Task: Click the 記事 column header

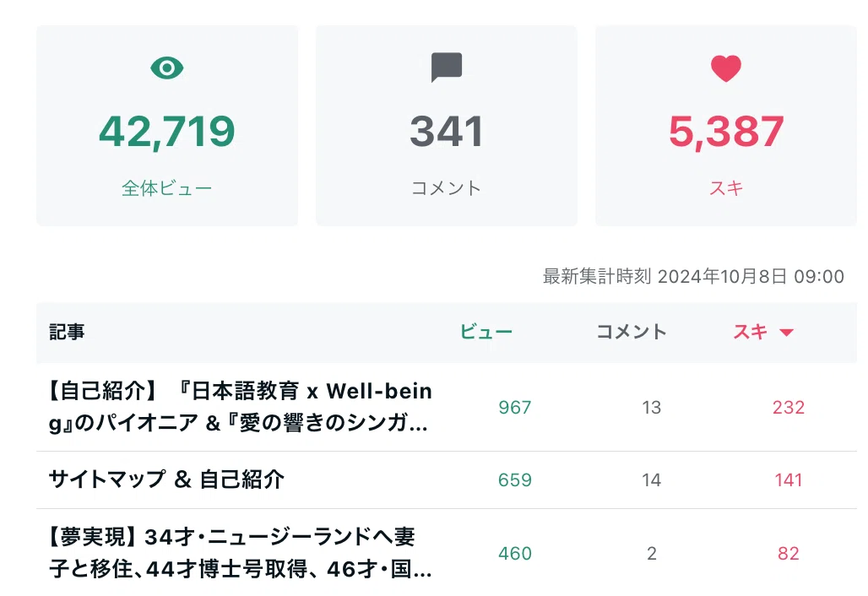Action: pos(67,332)
